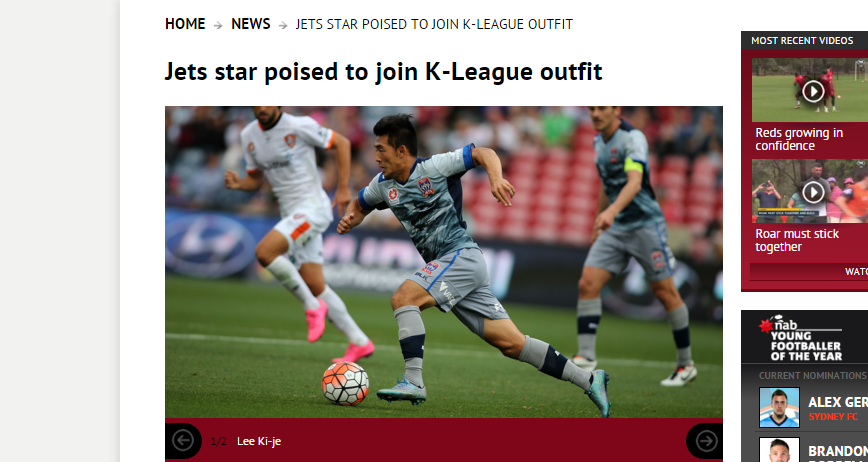The height and width of the screenshot is (462, 868).
Task: Open the HOME breadcrumb link
Action: coord(185,24)
